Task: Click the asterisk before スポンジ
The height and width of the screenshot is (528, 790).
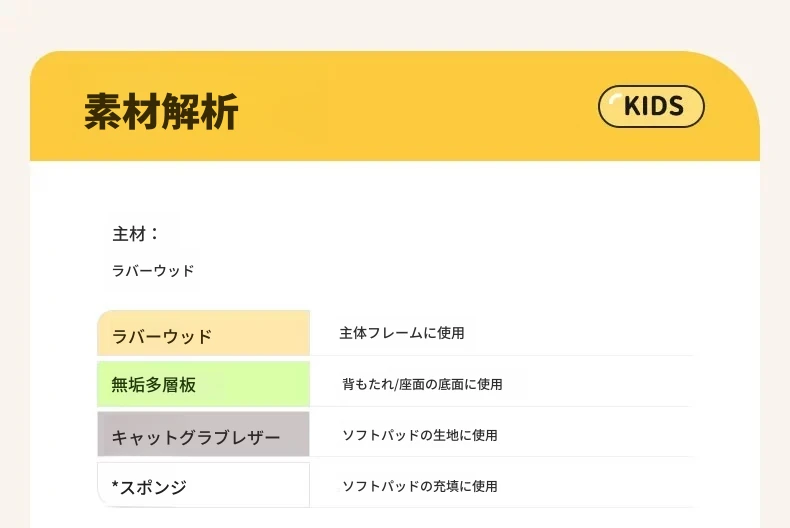Action: point(116,486)
